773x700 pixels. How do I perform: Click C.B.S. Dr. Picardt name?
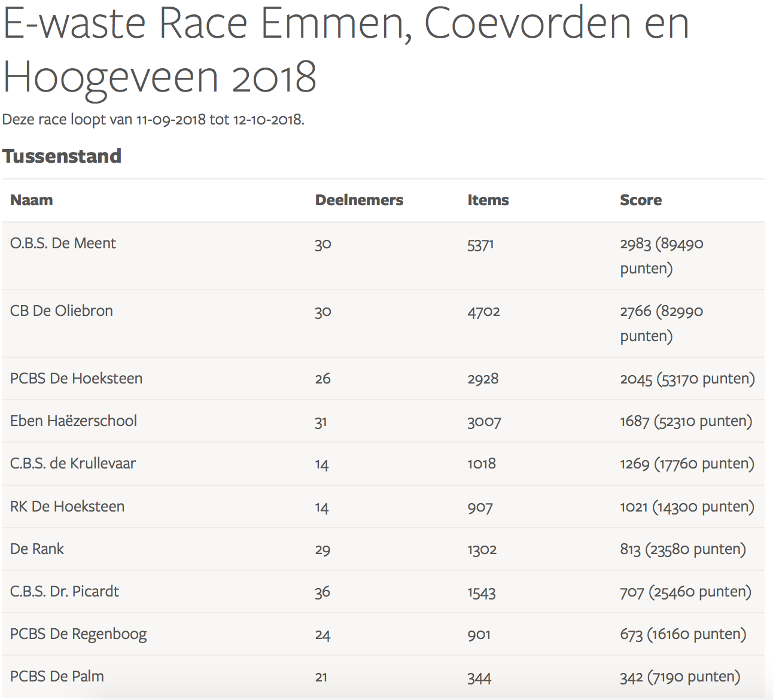[x=65, y=592]
